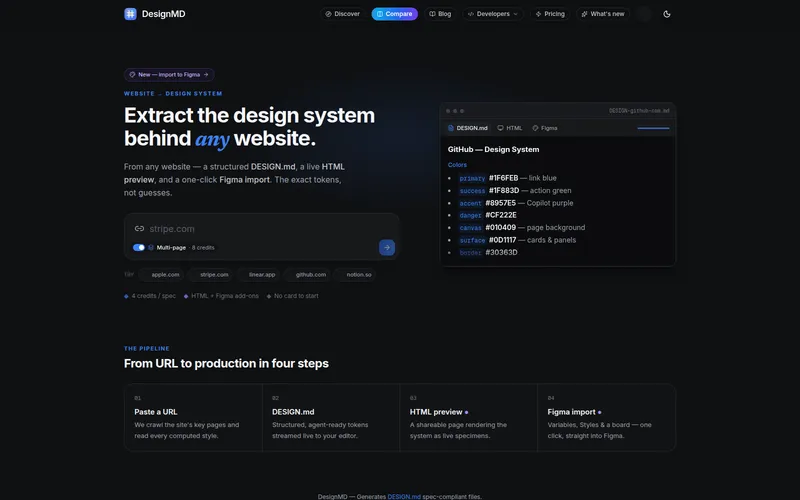Click the Paste a URL step card

click(193, 418)
